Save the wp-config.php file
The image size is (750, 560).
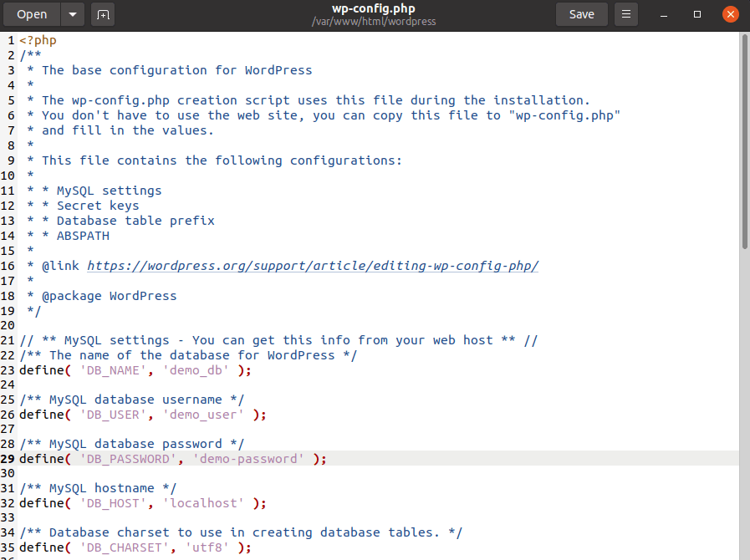coord(581,14)
